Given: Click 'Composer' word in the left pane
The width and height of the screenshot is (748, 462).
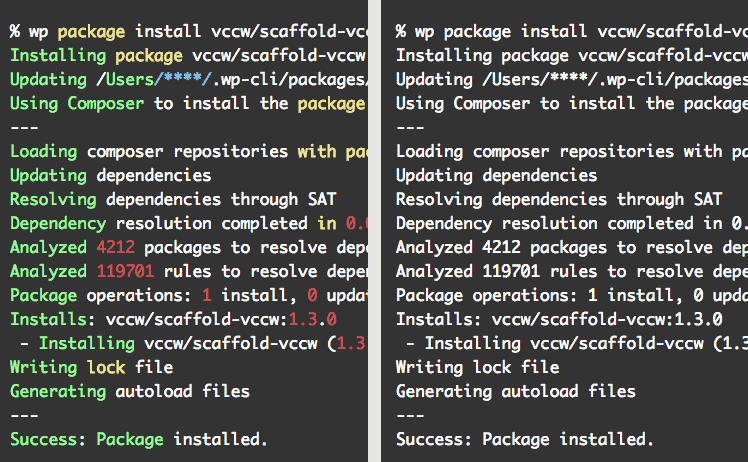Looking at the screenshot, I should [105, 104].
